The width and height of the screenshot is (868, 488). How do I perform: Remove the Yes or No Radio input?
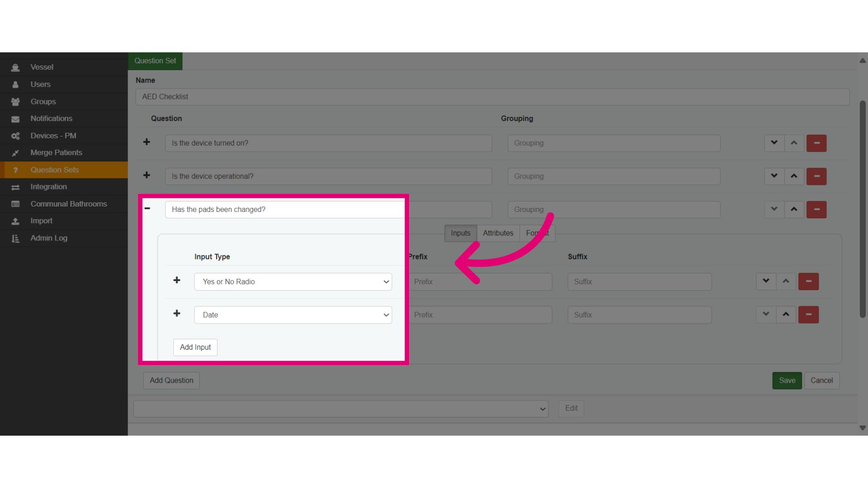pyautogui.click(x=808, y=282)
